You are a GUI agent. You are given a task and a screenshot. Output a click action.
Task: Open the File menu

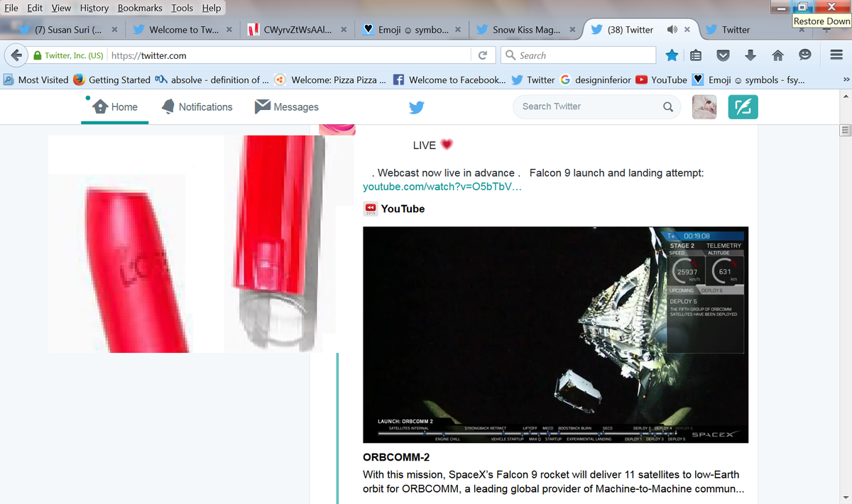tap(11, 8)
